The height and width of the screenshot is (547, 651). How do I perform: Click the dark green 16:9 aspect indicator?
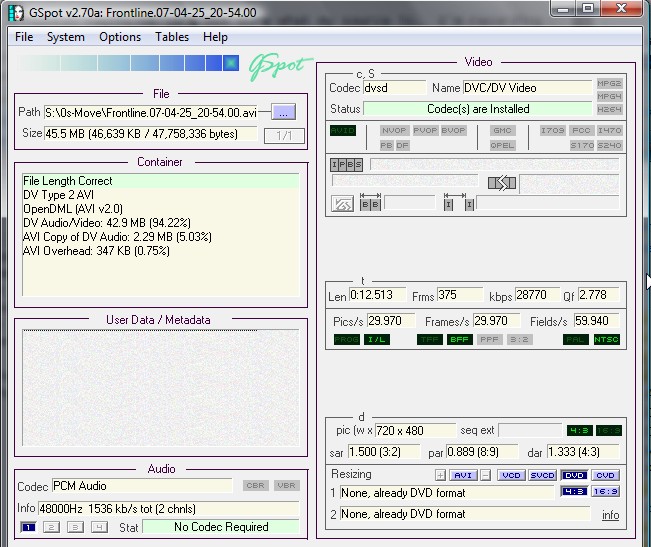coord(609,430)
